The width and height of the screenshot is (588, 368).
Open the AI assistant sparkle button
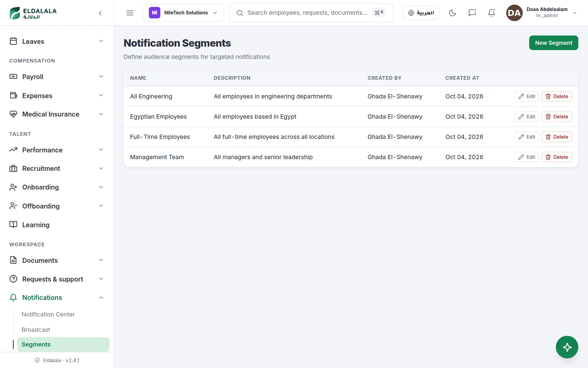567,347
